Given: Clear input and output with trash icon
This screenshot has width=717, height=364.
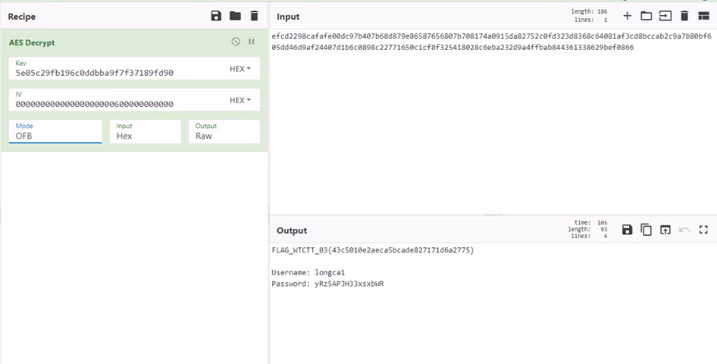Looking at the screenshot, I should click(x=684, y=16).
